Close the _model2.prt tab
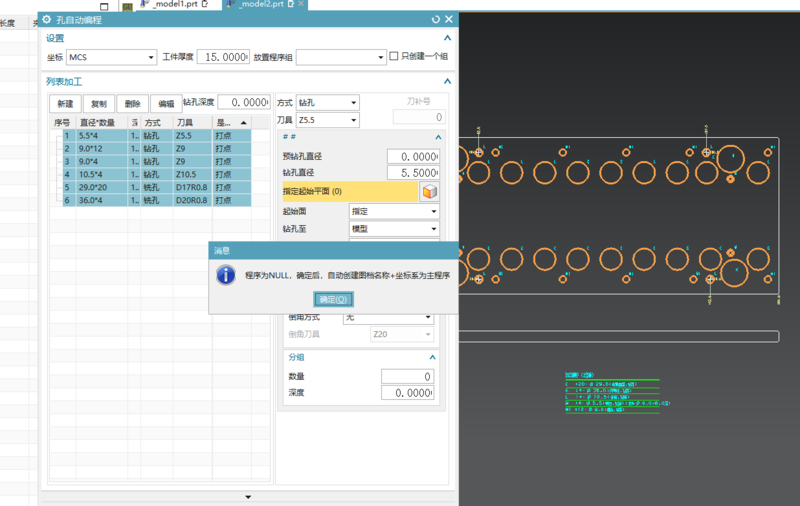 tap(301, 4)
